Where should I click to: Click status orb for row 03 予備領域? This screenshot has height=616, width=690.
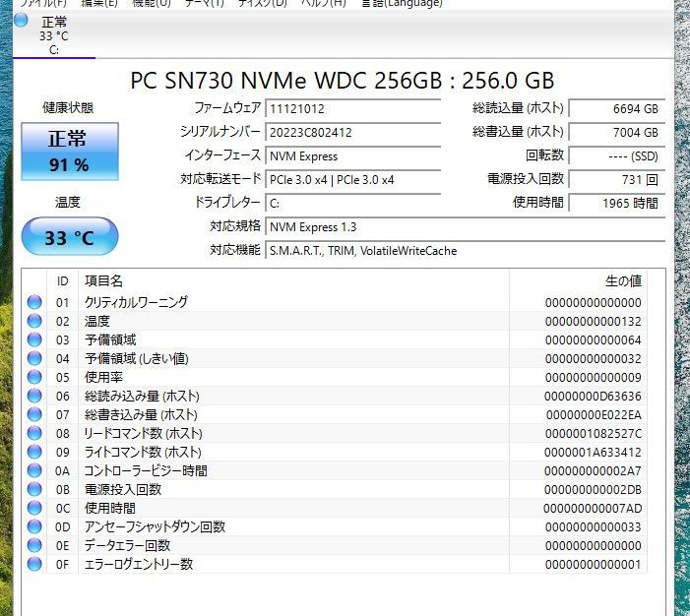(x=34, y=339)
